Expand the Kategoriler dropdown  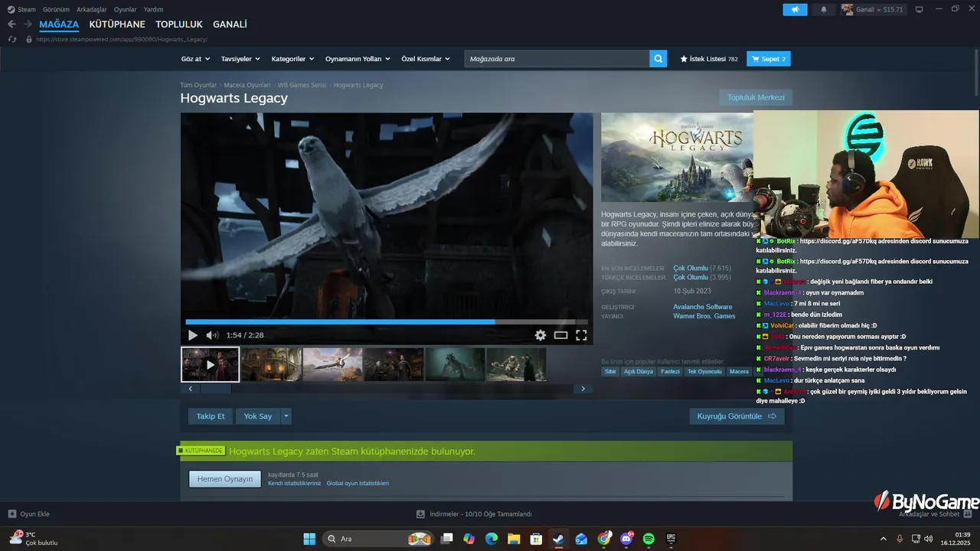[293, 59]
